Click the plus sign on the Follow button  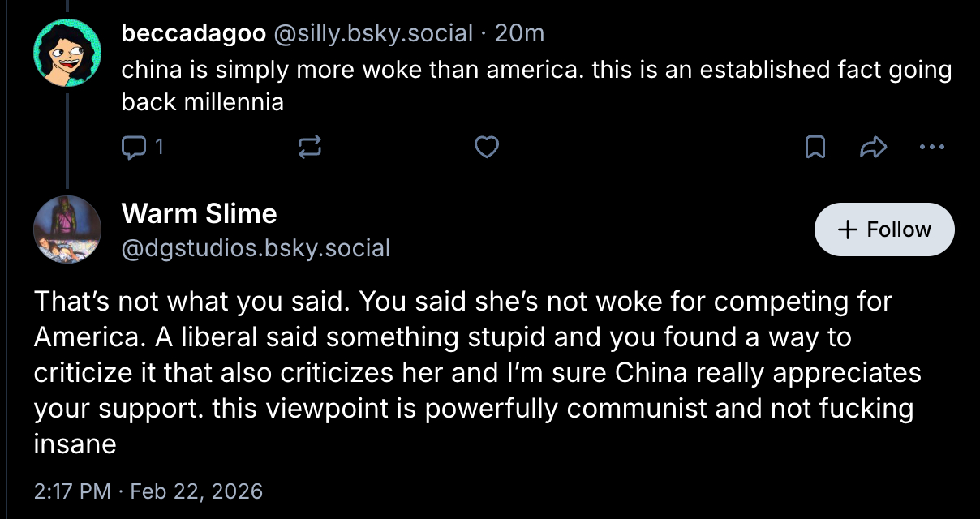[x=847, y=229]
